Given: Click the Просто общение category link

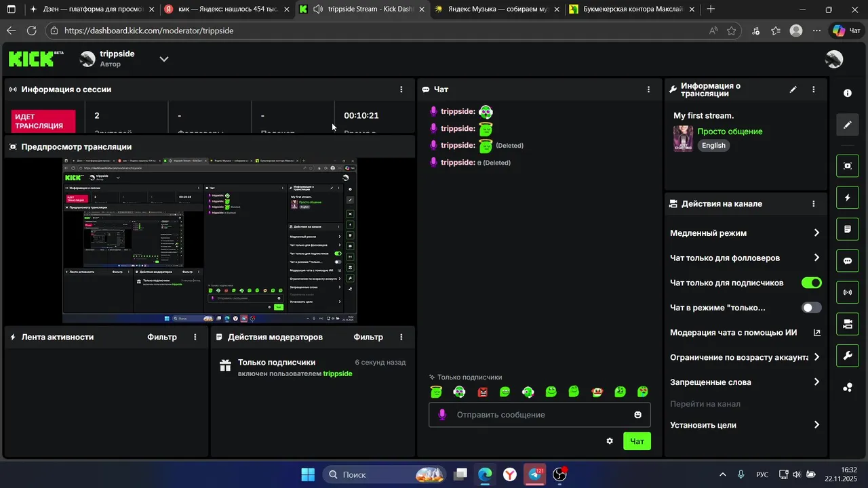Looking at the screenshot, I should tap(730, 131).
